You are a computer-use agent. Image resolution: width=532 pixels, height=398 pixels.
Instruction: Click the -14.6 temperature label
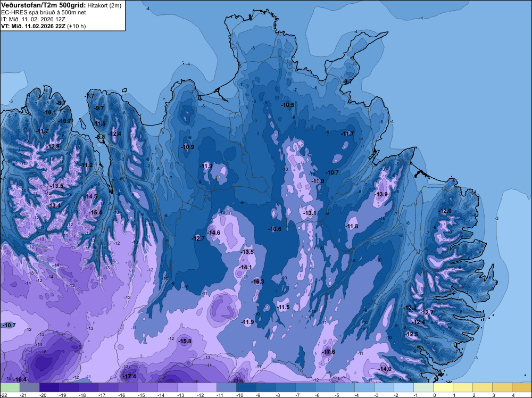pyautogui.click(x=214, y=233)
